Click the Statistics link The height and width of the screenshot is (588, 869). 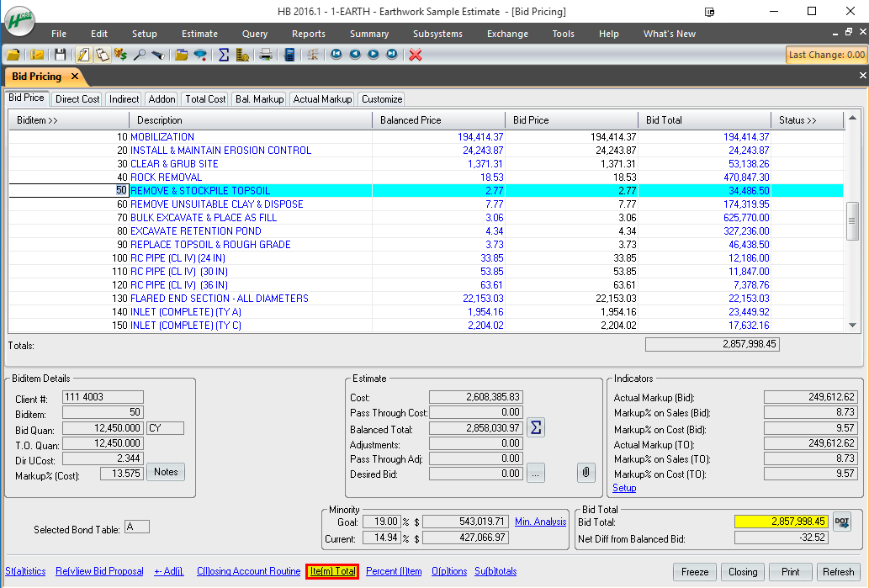click(x=25, y=571)
